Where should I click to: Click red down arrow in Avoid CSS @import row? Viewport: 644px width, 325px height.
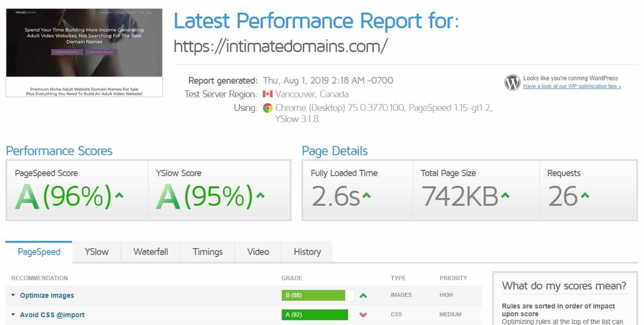tap(363, 315)
